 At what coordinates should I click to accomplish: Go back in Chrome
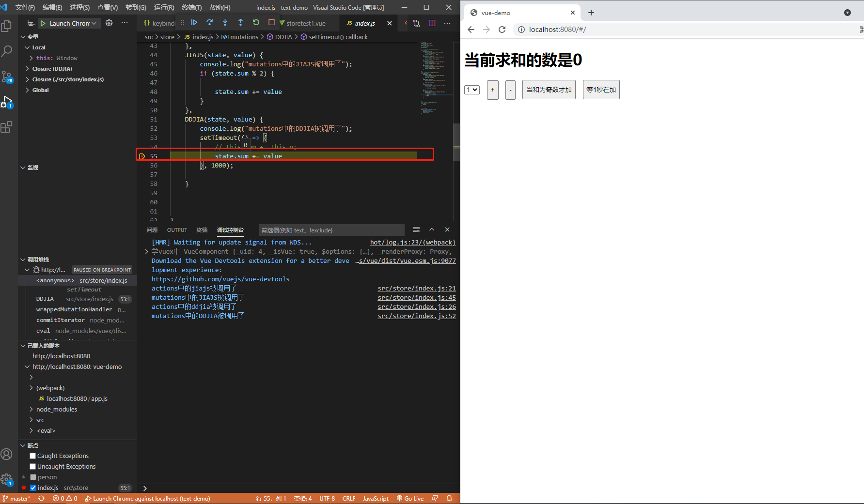tap(471, 30)
